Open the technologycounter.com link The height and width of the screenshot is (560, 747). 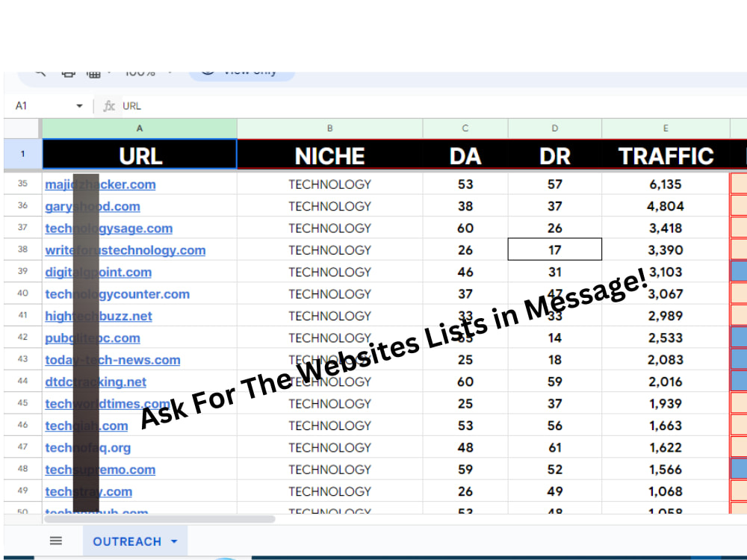coord(117,293)
